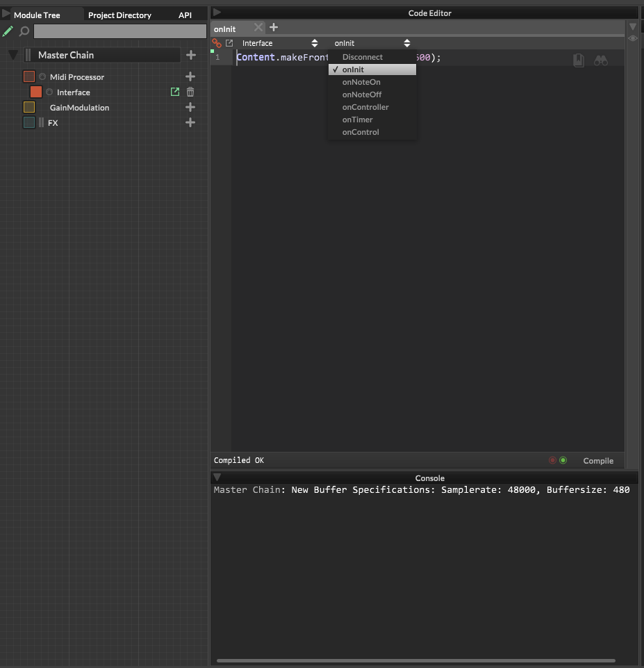Click the red status indicator near Compile
Screen dimensions: 644x668
[x=552, y=460]
